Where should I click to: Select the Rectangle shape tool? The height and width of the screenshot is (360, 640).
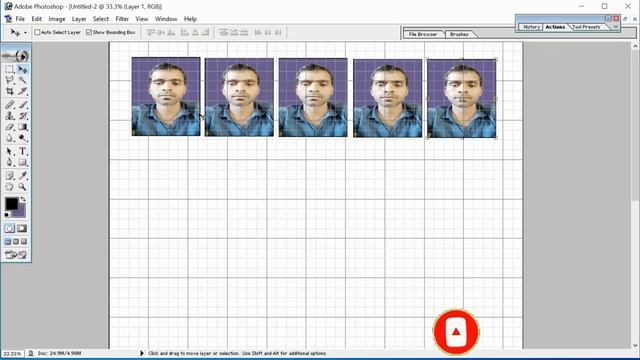coord(22,162)
